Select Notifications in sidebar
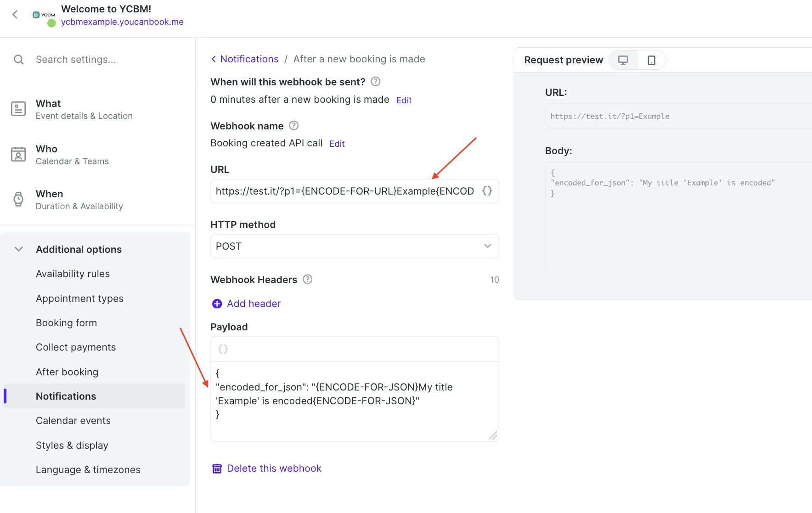Image resolution: width=812 pixels, height=513 pixels. pyautogui.click(x=94, y=396)
